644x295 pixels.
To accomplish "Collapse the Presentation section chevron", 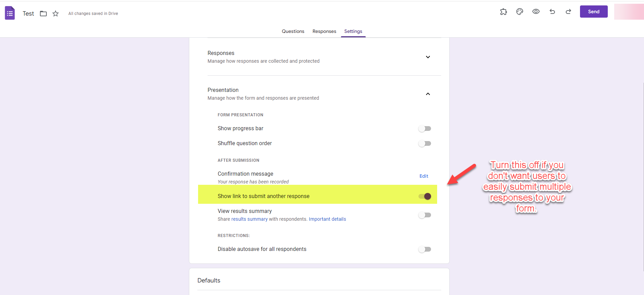I will [x=428, y=94].
